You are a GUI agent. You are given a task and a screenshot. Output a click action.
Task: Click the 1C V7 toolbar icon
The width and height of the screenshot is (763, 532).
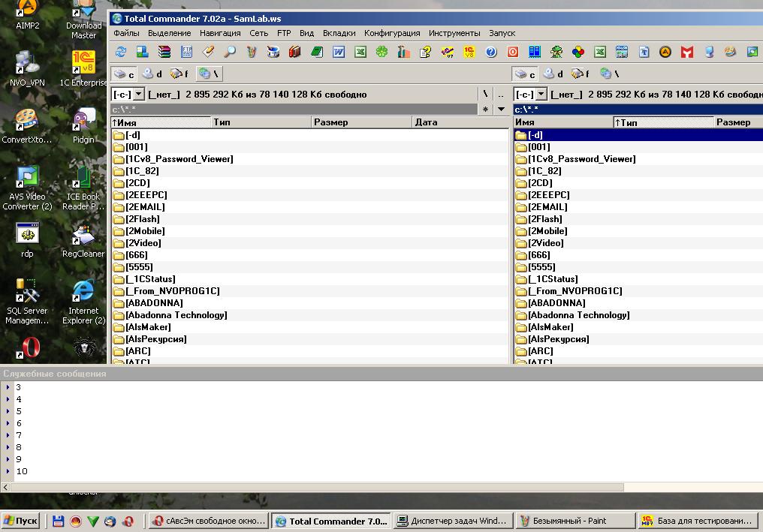(x=447, y=52)
